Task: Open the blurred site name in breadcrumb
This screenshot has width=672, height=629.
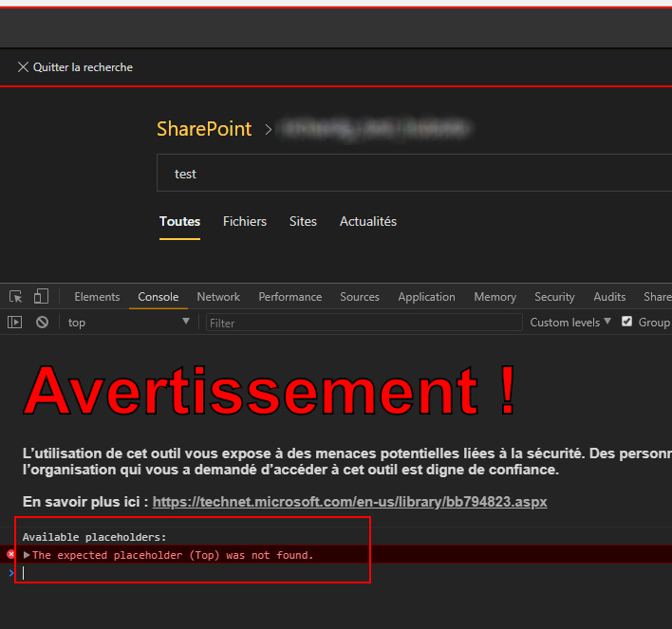Action: tap(375, 128)
